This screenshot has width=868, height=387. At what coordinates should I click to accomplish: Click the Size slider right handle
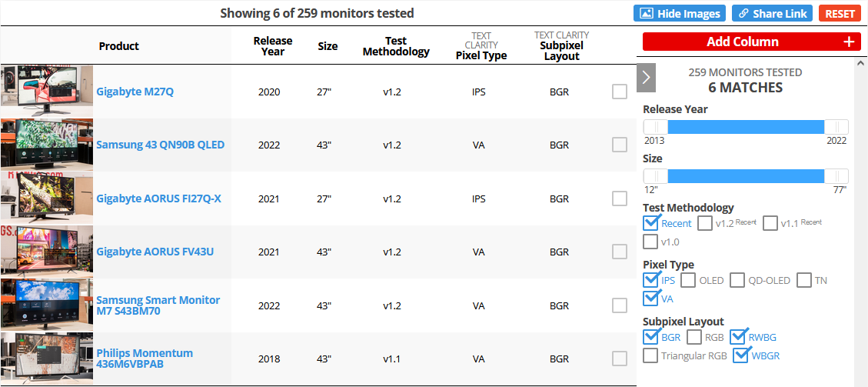click(x=836, y=176)
